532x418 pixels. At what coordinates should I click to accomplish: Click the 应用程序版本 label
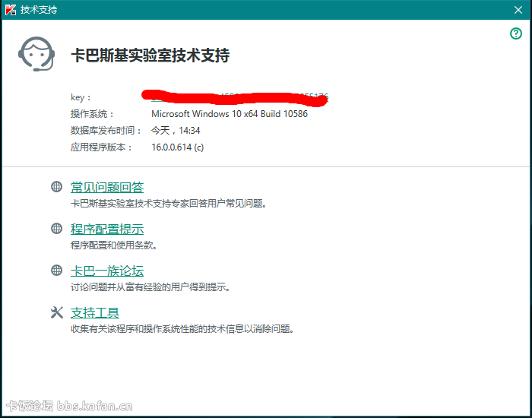(x=102, y=147)
